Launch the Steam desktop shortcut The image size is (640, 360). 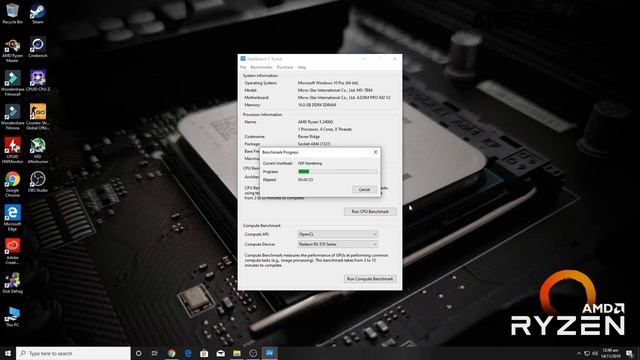click(x=38, y=14)
